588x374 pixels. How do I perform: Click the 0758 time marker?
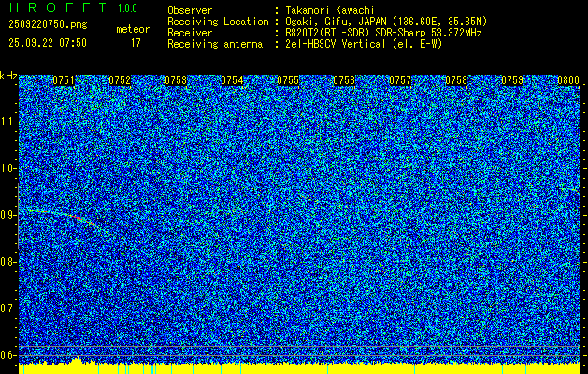point(456,80)
